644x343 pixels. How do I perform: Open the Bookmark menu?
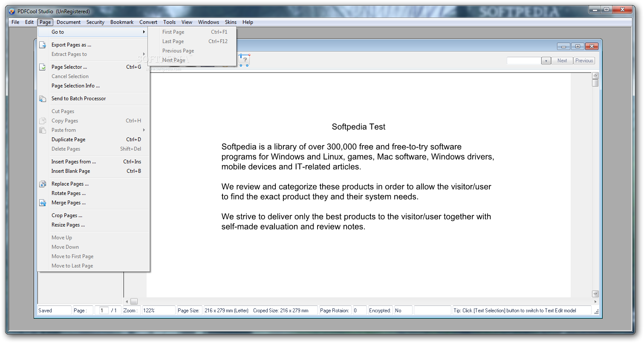tap(122, 22)
